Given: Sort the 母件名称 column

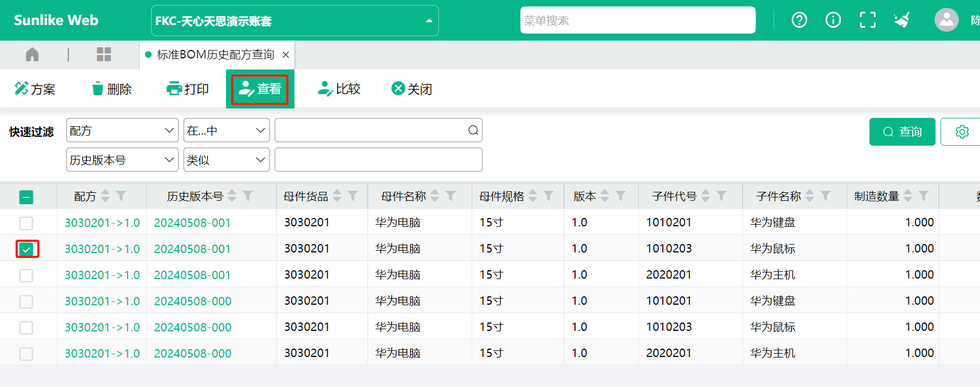Looking at the screenshot, I should (x=435, y=196).
